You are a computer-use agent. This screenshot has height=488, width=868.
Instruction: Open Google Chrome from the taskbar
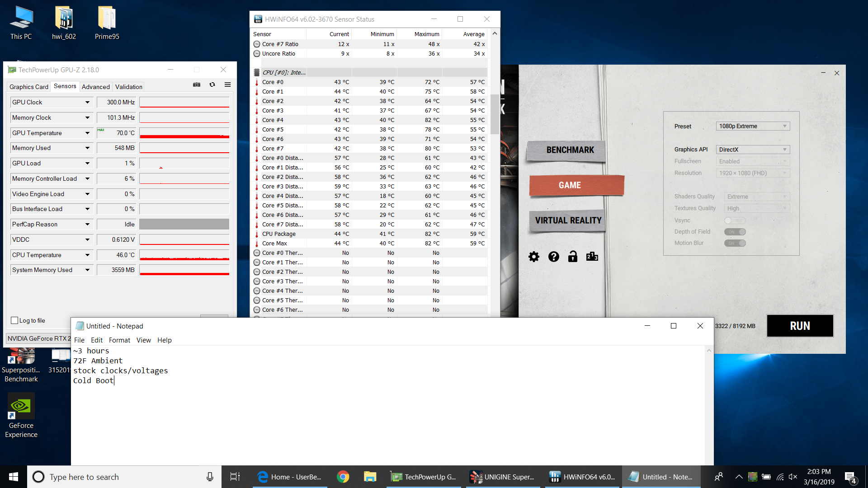coord(343,477)
